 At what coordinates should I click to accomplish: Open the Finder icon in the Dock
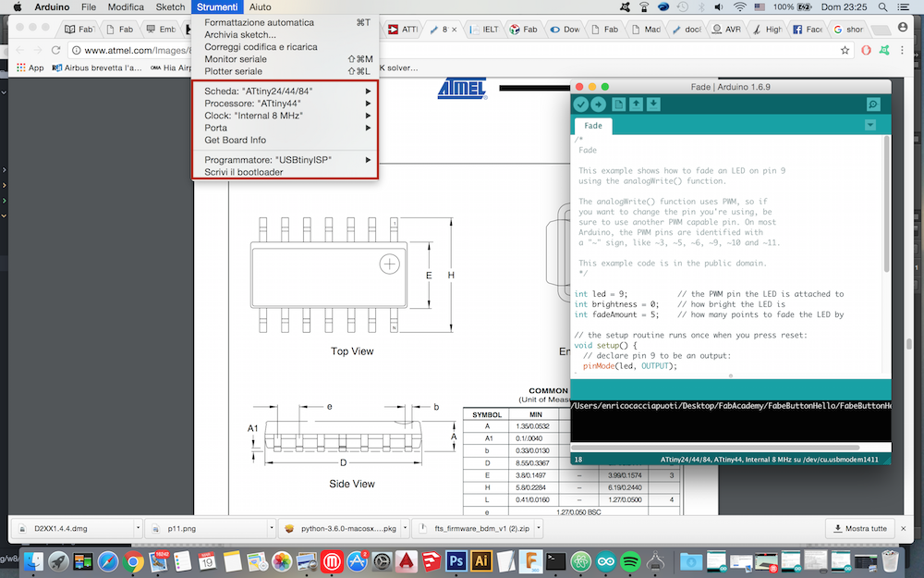[x=34, y=561]
